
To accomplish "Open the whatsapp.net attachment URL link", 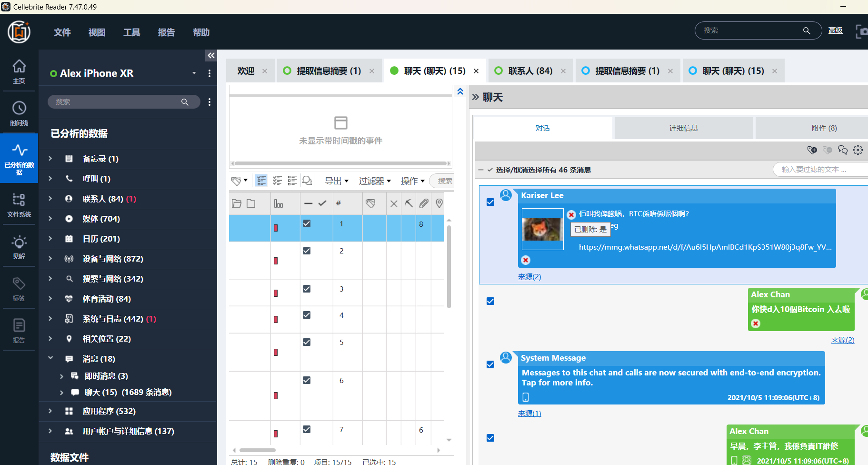I will tap(705, 247).
